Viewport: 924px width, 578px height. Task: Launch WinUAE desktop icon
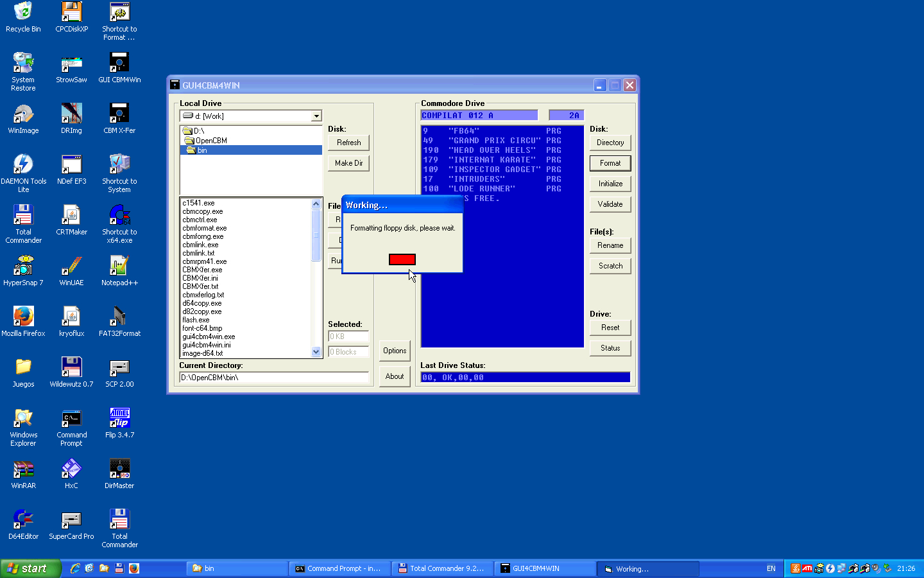point(71,271)
